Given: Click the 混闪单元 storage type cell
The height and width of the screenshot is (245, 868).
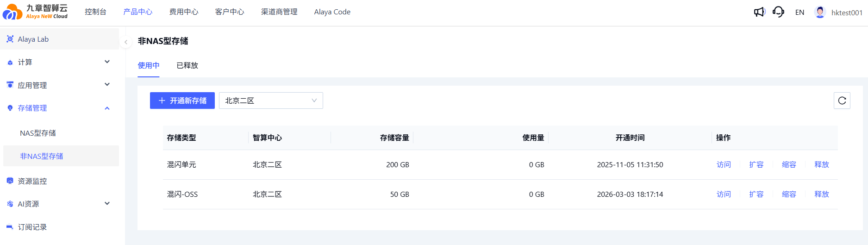Looking at the screenshot, I should click(181, 164).
